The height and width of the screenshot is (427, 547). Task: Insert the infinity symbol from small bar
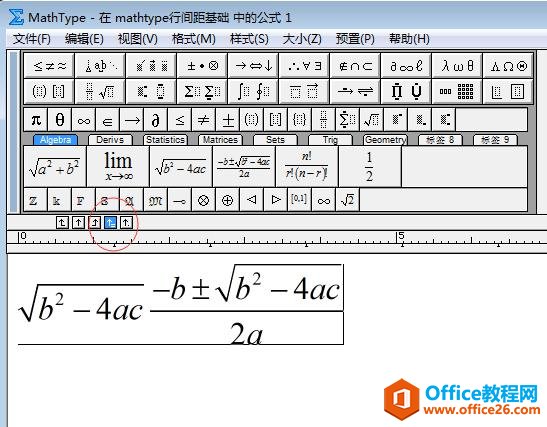point(84,120)
